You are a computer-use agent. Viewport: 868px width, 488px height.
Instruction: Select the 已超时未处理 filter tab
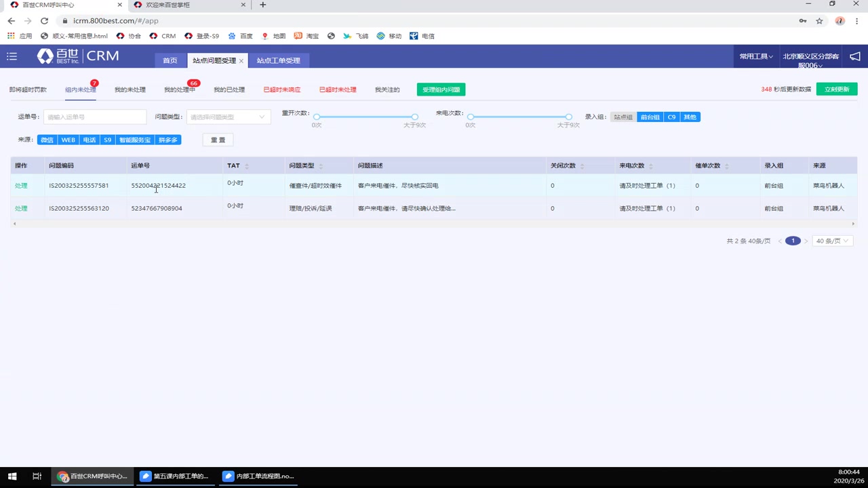point(338,89)
